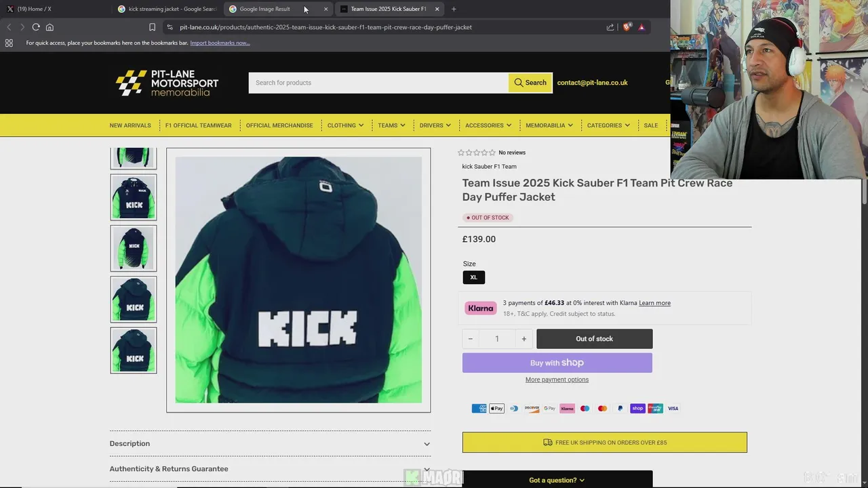Select the XL size option

point(474,277)
